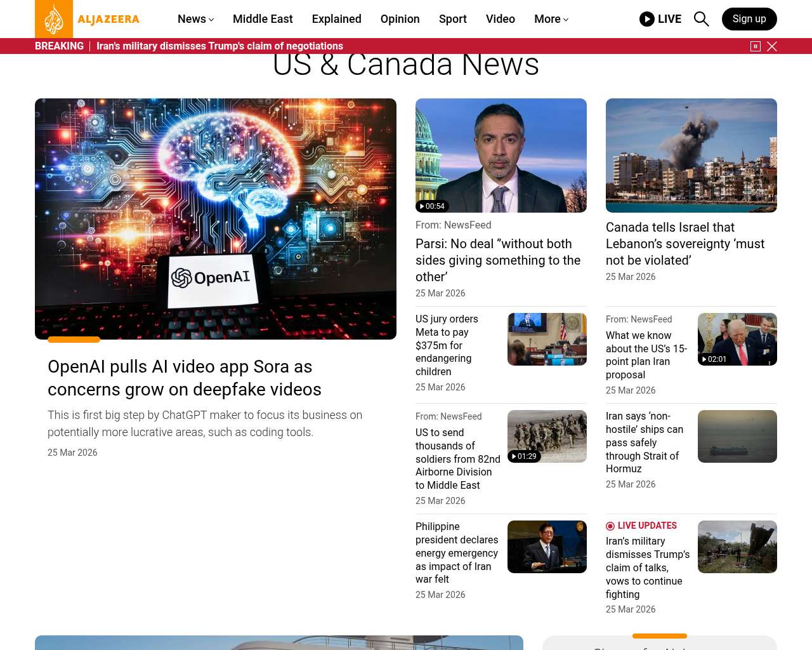Expand the News dropdown menu

[x=195, y=19]
